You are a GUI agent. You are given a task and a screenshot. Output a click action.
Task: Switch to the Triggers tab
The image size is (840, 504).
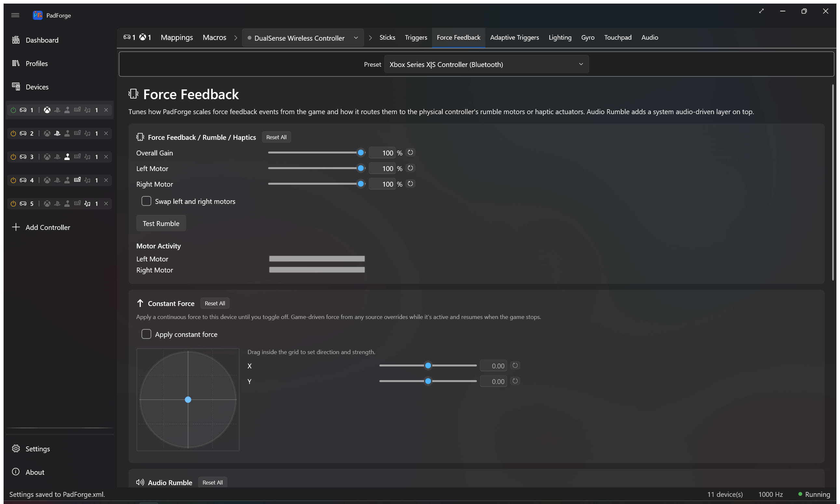tap(416, 37)
